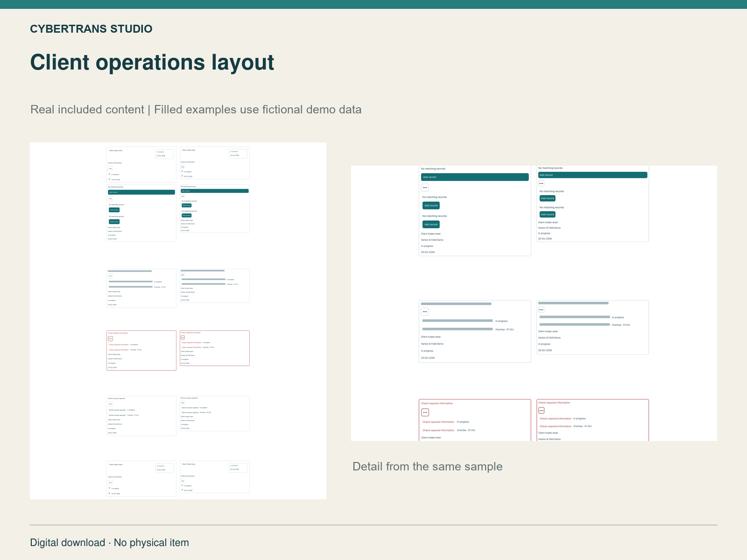Click the CYBERTRANS STUDIO brand name
Image resolution: width=747 pixels, height=560 pixels.
[x=91, y=29]
